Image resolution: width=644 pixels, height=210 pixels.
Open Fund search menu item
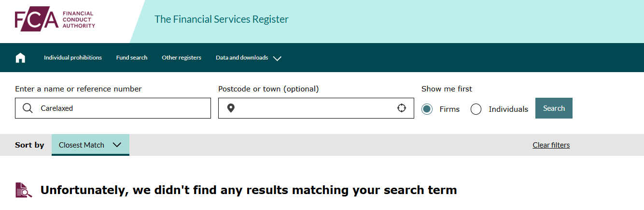click(132, 58)
